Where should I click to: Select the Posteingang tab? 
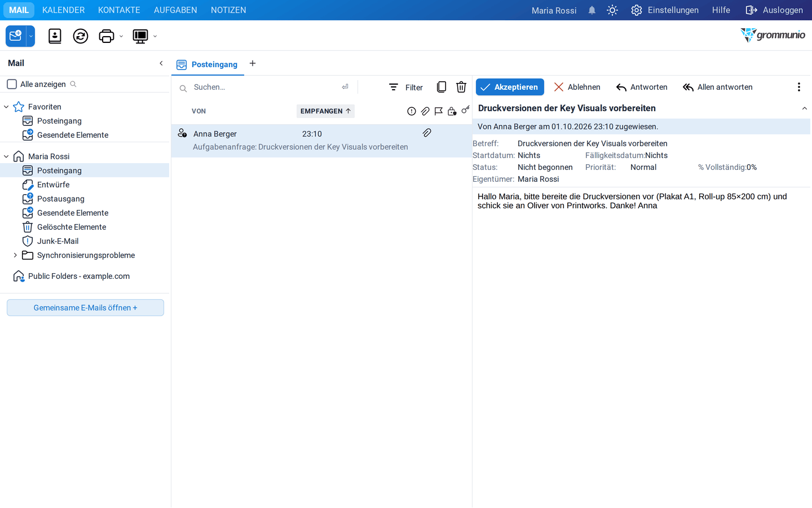(x=208, y=64)
